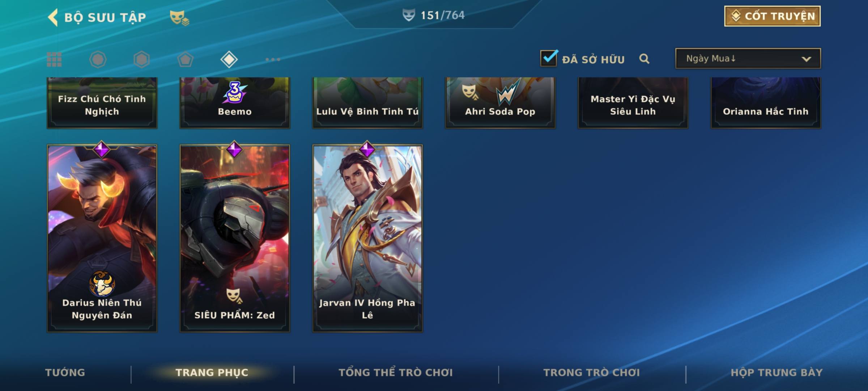This screenshot has height=391, width=868.
Task: Uncheck the Đã Sở Hữu checkbox
Action: [549, 58]
